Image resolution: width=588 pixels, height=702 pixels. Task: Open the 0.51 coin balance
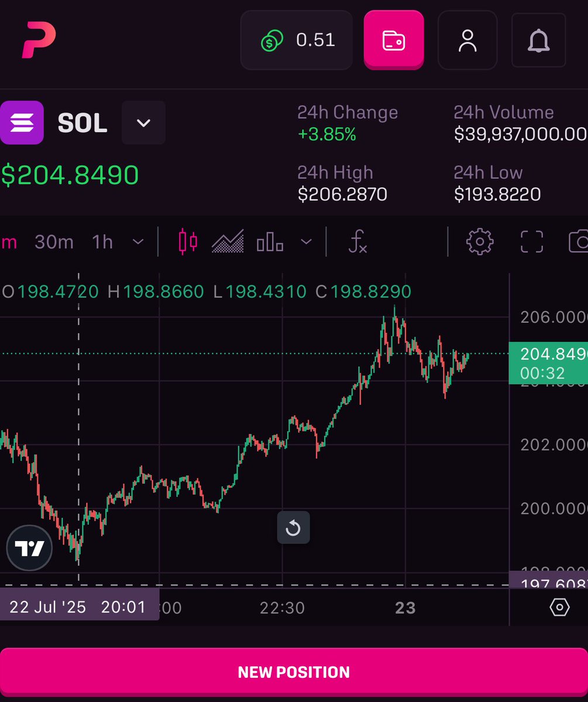click(x=297, y=40)
